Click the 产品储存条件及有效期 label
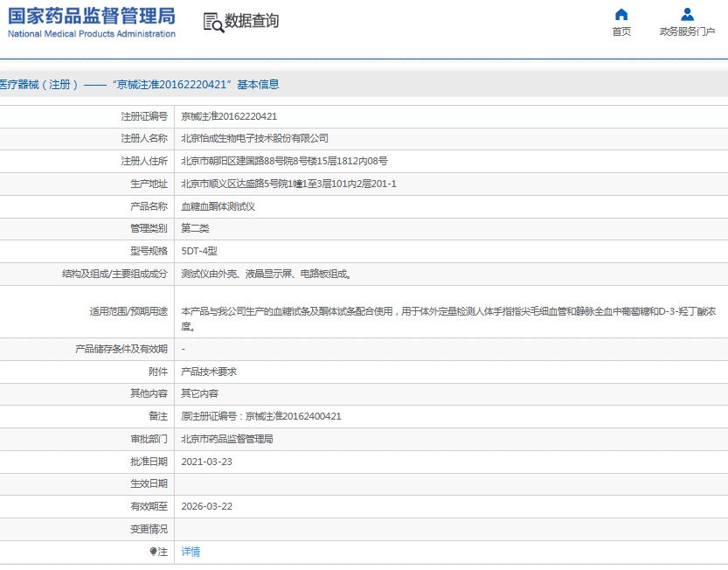 (121, 349)
